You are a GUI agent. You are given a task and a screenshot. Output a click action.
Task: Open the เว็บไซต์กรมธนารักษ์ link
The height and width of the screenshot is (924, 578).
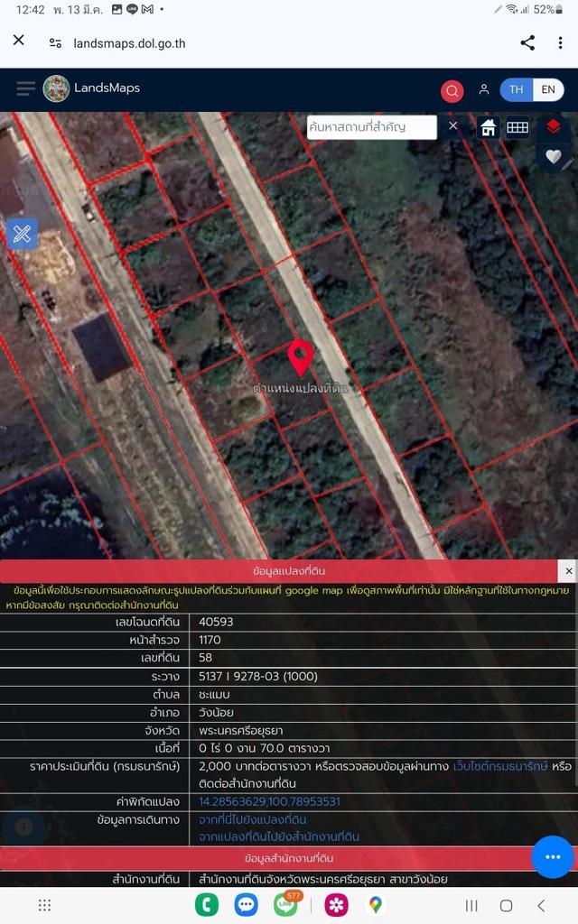[x=500, y=765]
